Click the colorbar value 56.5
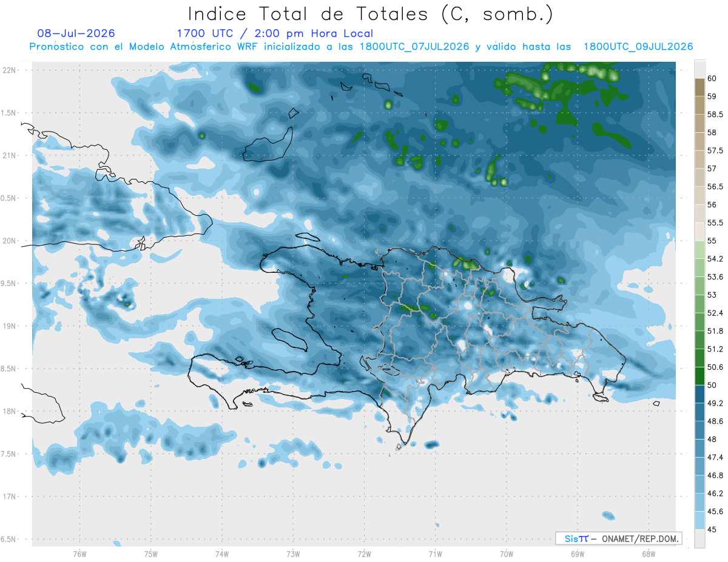The image size is (728, 562). (716, 187)
